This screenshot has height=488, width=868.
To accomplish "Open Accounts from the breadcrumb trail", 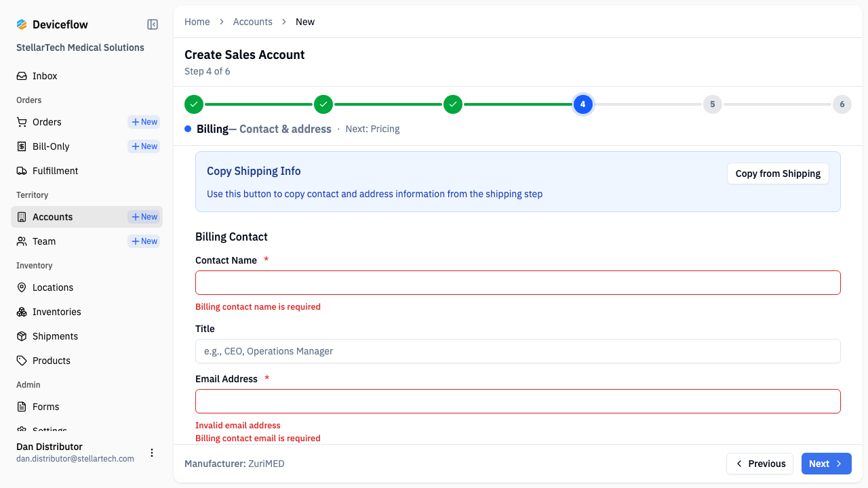I will [x=253, y=21].
